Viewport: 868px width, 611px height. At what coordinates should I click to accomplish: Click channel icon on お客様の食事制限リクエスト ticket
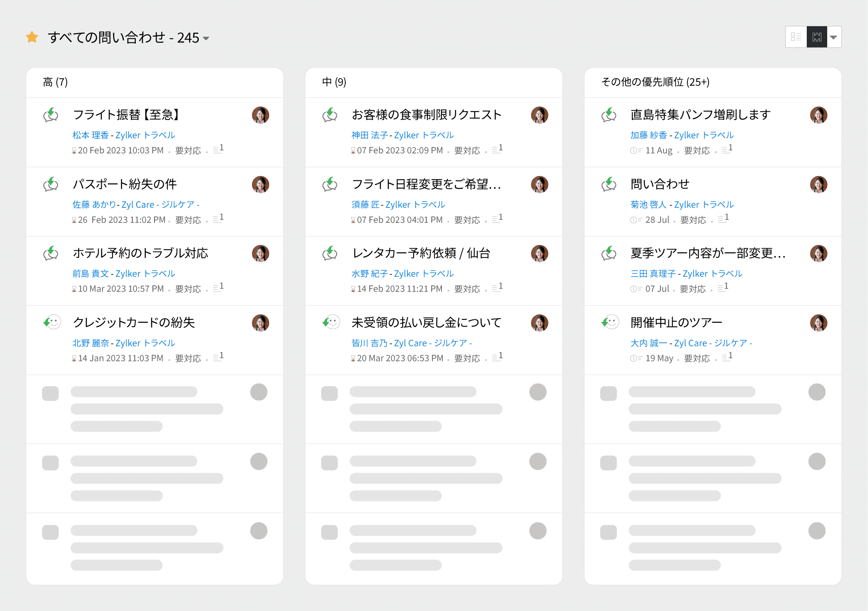(x=330, y=115)
